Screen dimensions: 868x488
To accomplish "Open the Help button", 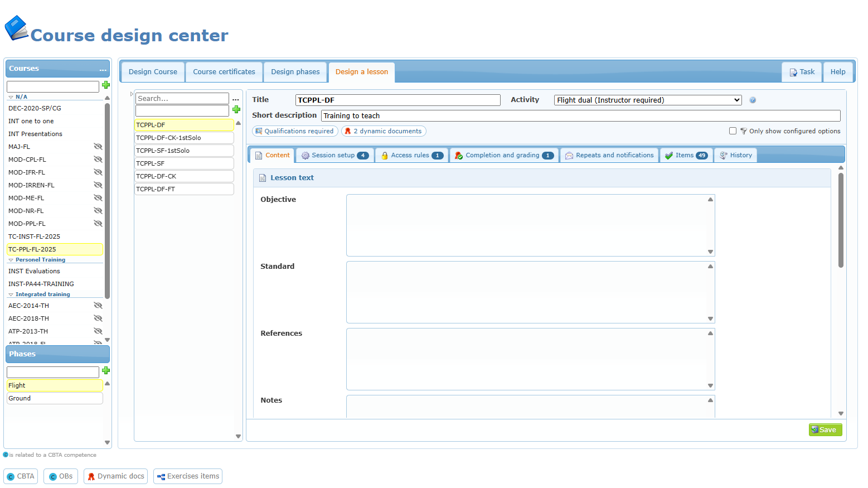I will (x=838, y=72).
